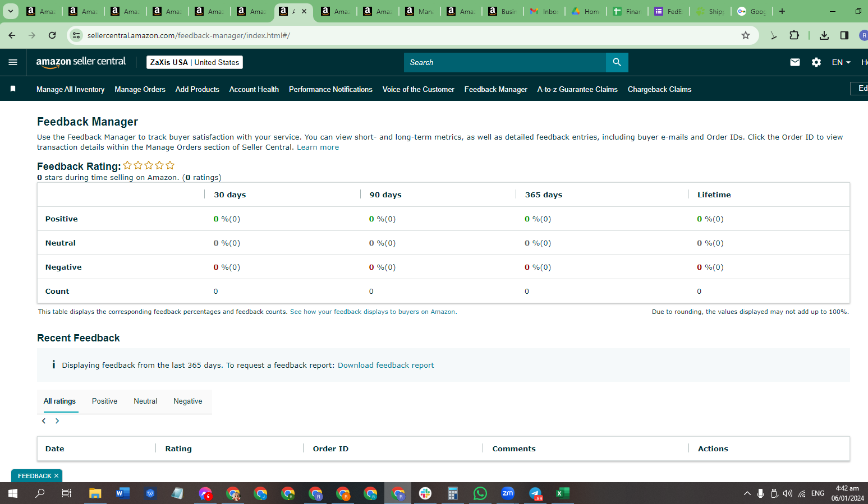View site information icon in address bar
The height and width of the screenshot is (504, 868).
[76, 35]
